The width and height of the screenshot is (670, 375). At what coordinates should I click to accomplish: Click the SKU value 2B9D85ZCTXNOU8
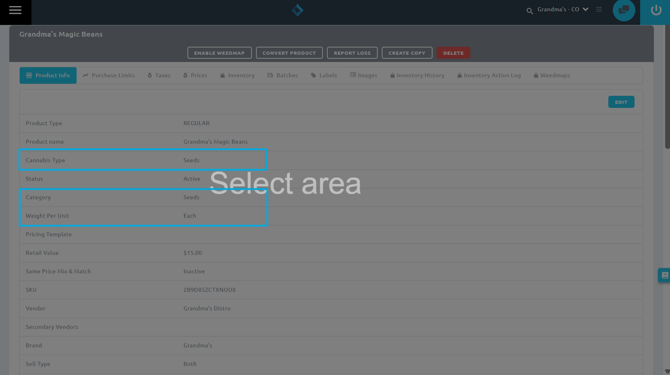pos(209,290)
